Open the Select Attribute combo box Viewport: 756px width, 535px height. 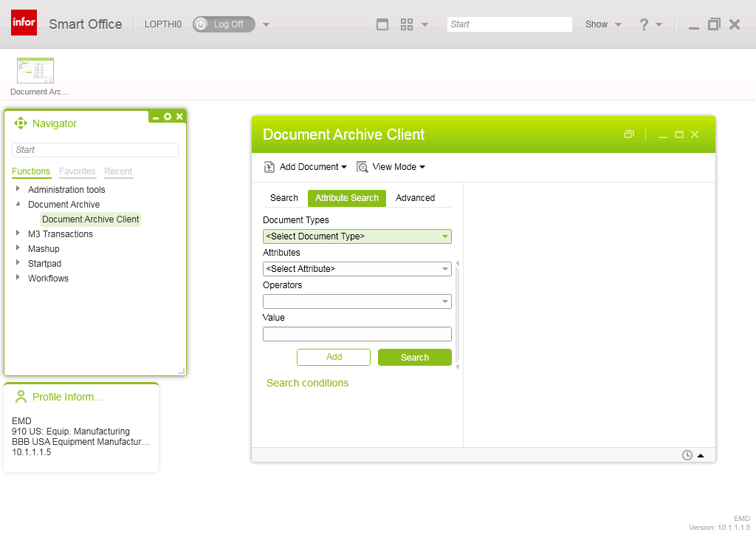point(445,269)
